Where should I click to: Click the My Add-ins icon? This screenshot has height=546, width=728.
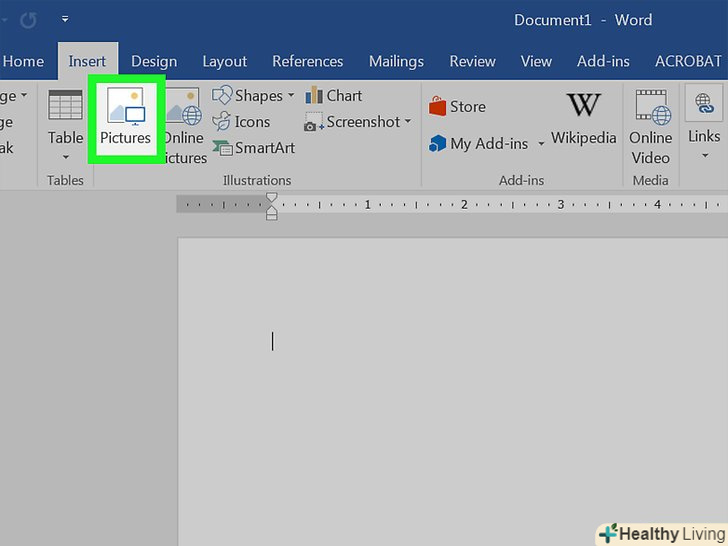click(x=437, y=143)
